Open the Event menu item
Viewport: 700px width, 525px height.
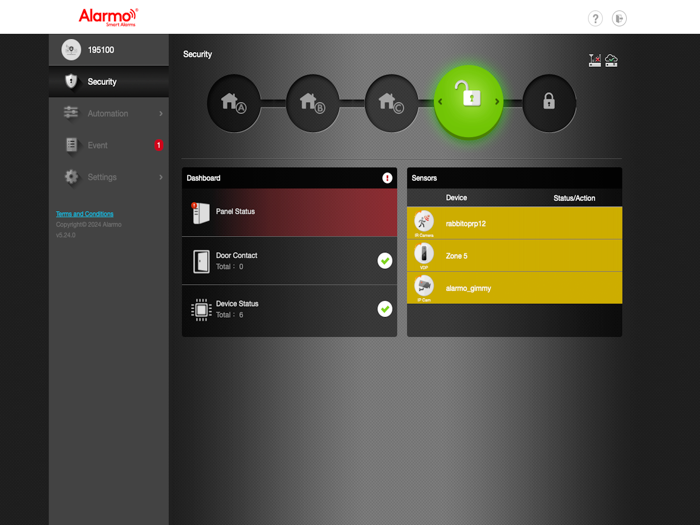108,145
